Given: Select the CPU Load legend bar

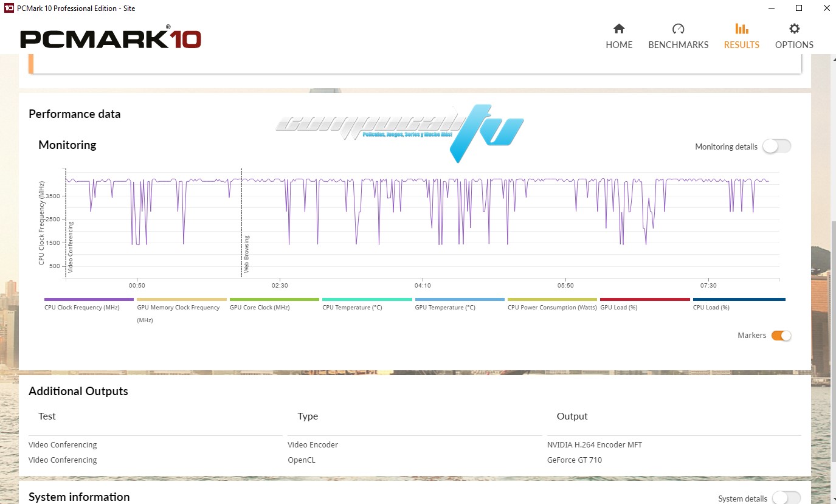Looking at the screenshot, I should coord(739,300).
